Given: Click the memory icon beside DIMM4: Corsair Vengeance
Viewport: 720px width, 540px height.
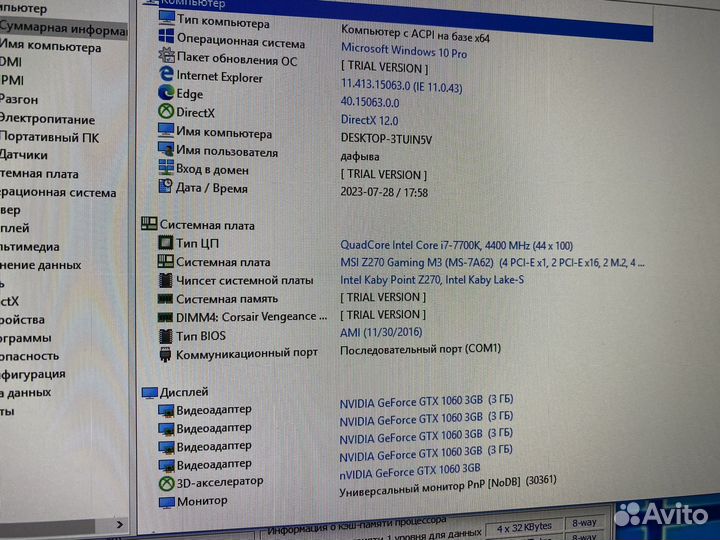Looking at the screenshot, I should tap(165, 317).
